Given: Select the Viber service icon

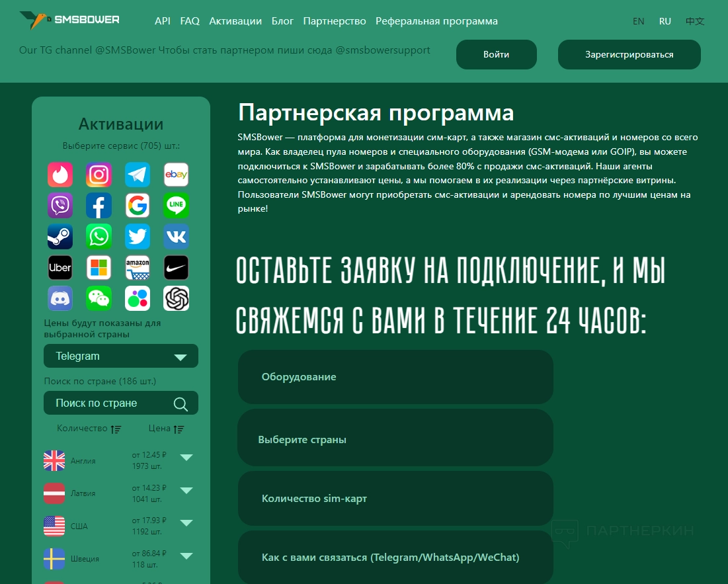Looking at the screenshot, I should pos(60,205).
